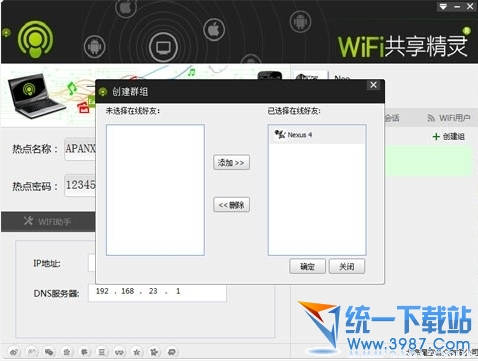Image resolution: width=478 pixels, height=361 pixels.
Task: Click the Weibo share icon in bottom toolbar
Action: [x=14, y=352]
